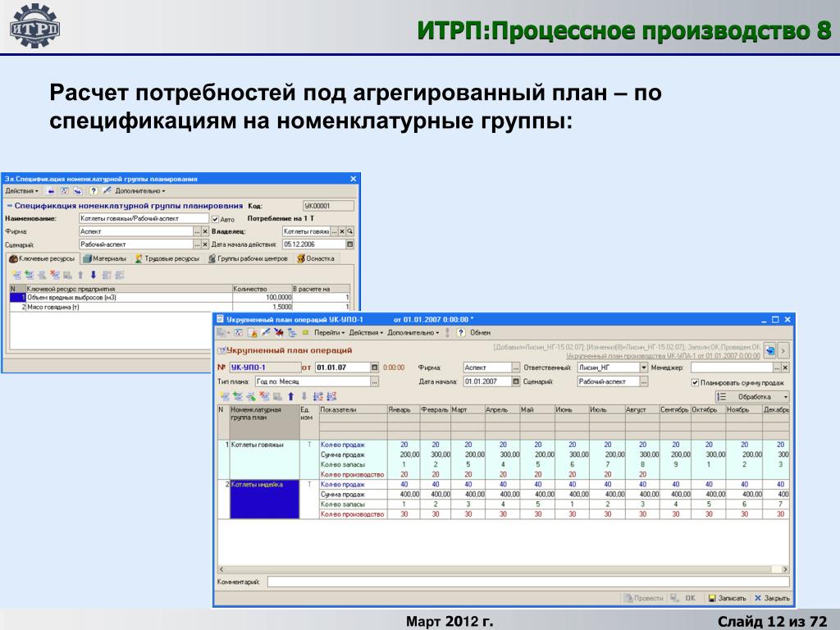The height and width of the screenshot is (630, 840).
Task: Switch to the Оснастка tab
Action: click(316, 258)
